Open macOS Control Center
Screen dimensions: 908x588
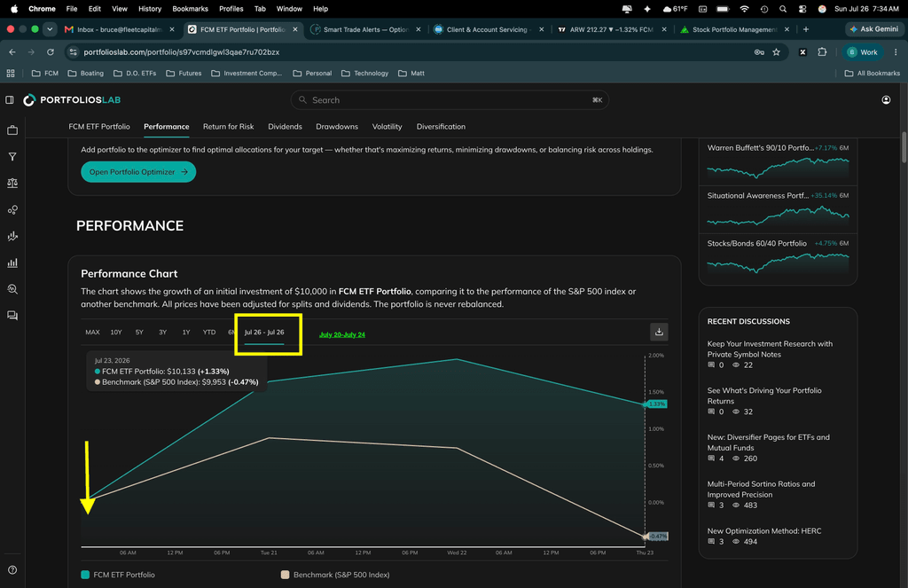pyautogui.click(x=802, y=9)
